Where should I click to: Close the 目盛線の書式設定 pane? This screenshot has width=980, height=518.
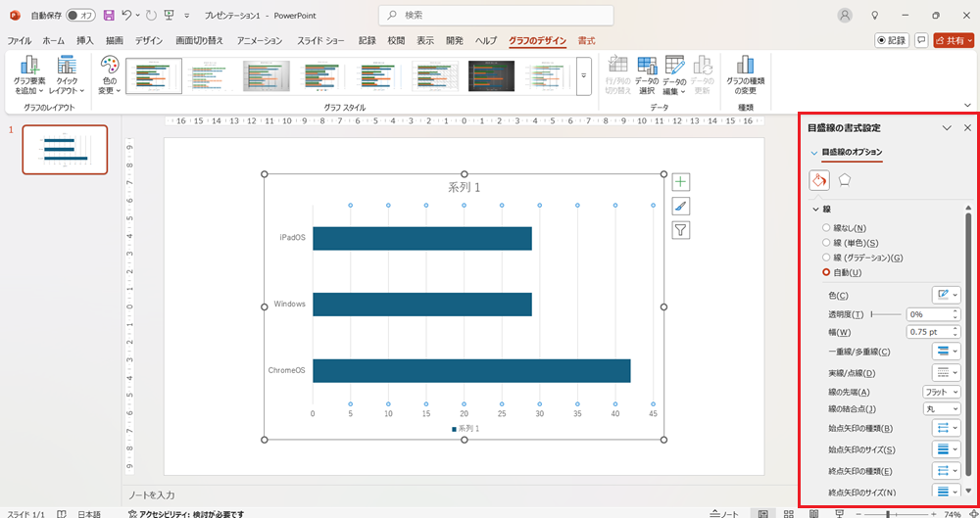tap(967, 127)
